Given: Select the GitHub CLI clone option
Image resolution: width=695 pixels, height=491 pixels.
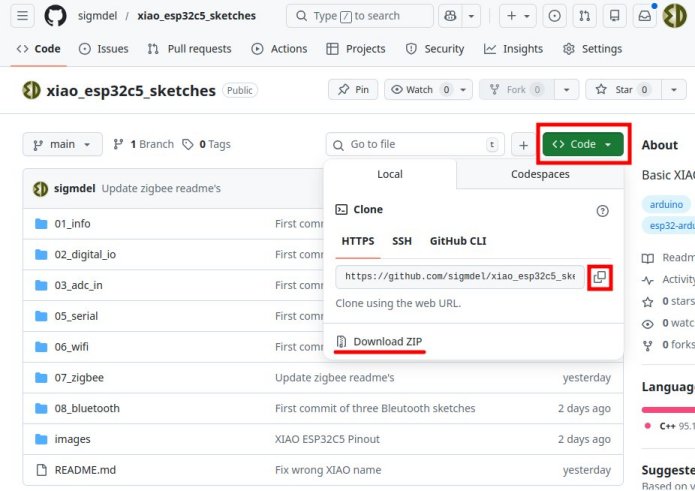Looking at the screenshot, I should click(458, 241).
